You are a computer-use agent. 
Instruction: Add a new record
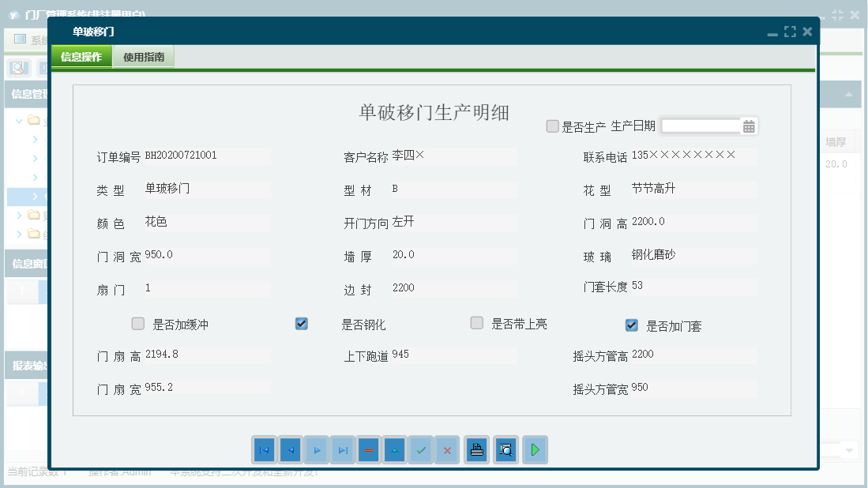tap(395, 449)
